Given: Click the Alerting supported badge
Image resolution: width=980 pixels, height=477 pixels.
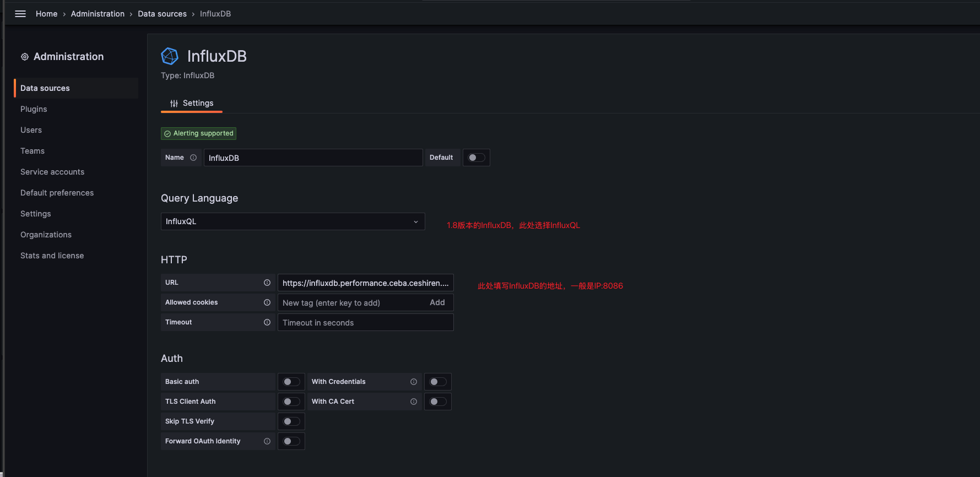Looking at the screenshot, I should click(x=199, y=133).
